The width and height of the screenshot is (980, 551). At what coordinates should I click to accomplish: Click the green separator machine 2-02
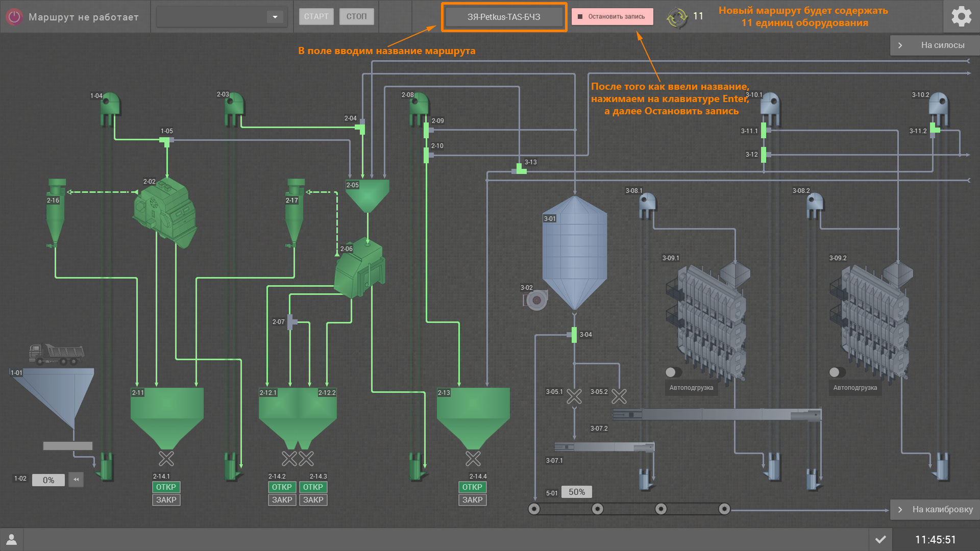tap(165, 212)
